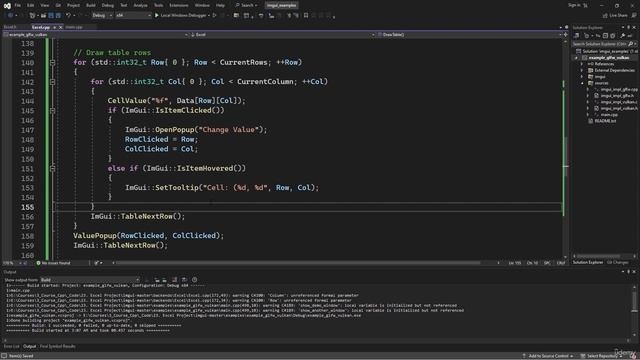
Task: Switch to the Error List tab
Action: (x=11, y=347)
